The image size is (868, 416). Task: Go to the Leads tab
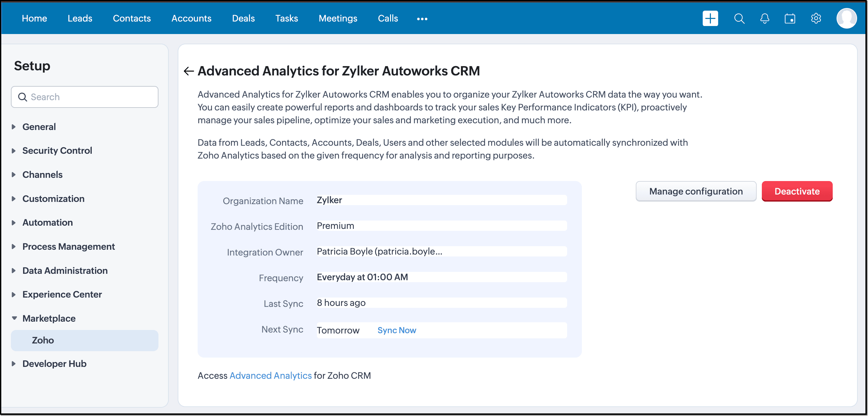80,19
